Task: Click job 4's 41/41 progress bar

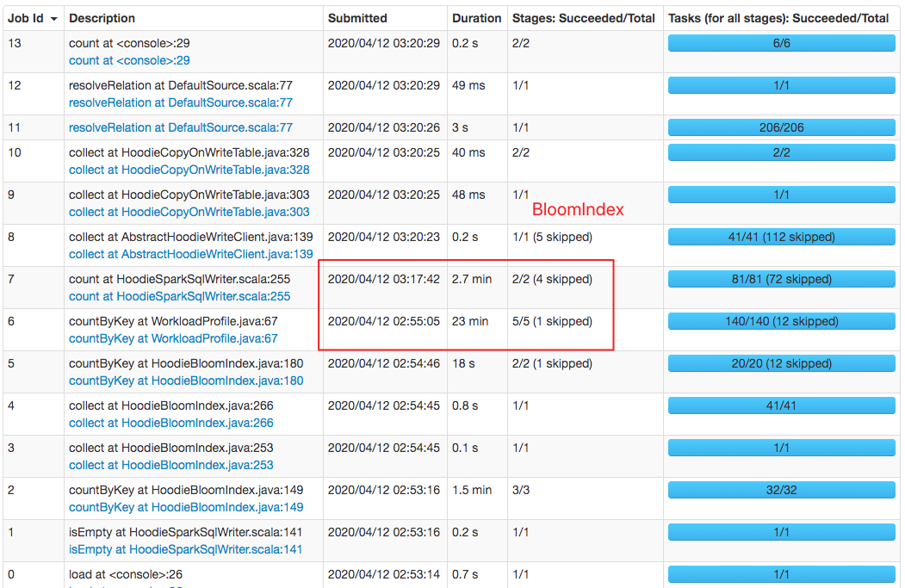Action: pos(782,405)
